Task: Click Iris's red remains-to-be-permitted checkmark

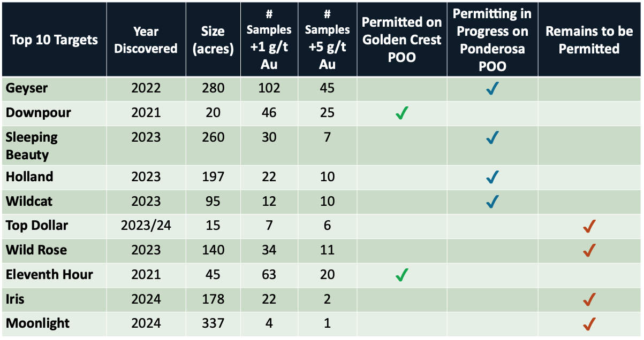Action: (589, 299)
